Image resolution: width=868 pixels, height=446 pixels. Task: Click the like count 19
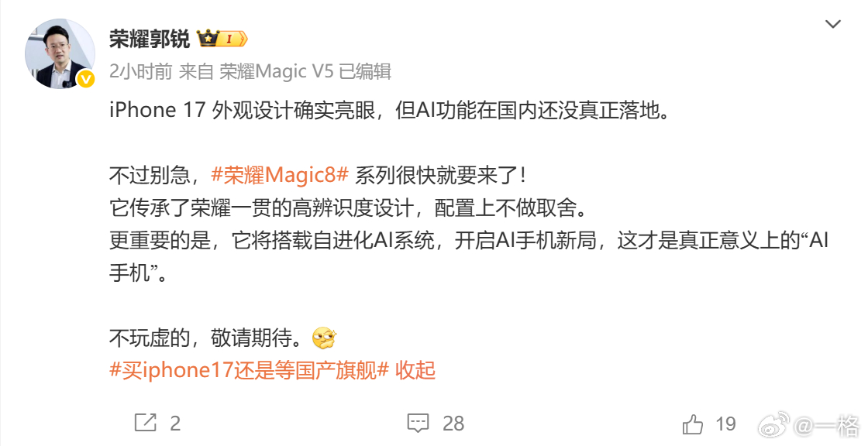(725, 424)
